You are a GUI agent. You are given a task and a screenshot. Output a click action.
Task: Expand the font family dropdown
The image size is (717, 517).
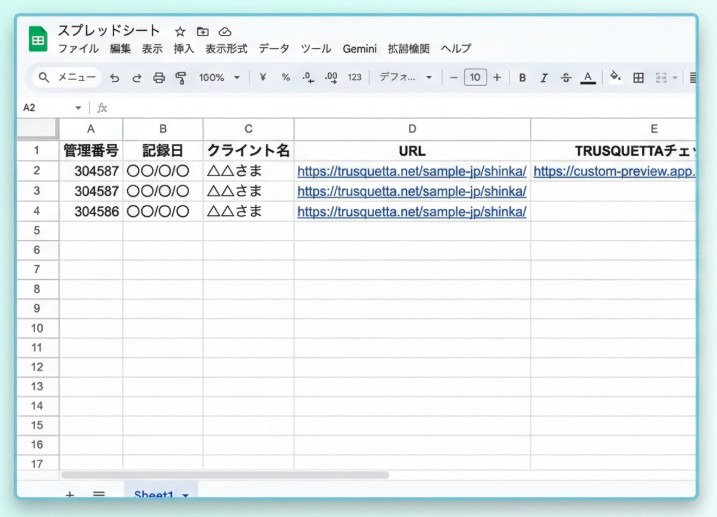[x=405, y=78]
